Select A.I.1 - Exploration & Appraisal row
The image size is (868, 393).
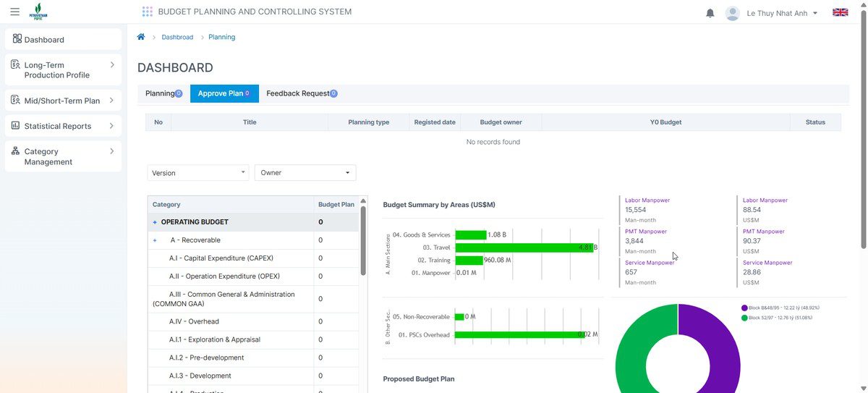(253, 339)
